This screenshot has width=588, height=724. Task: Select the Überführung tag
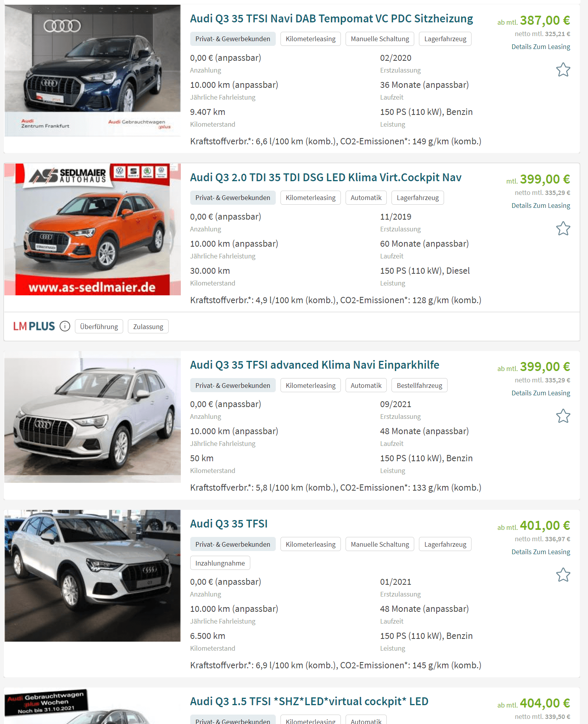click(99, 327)
